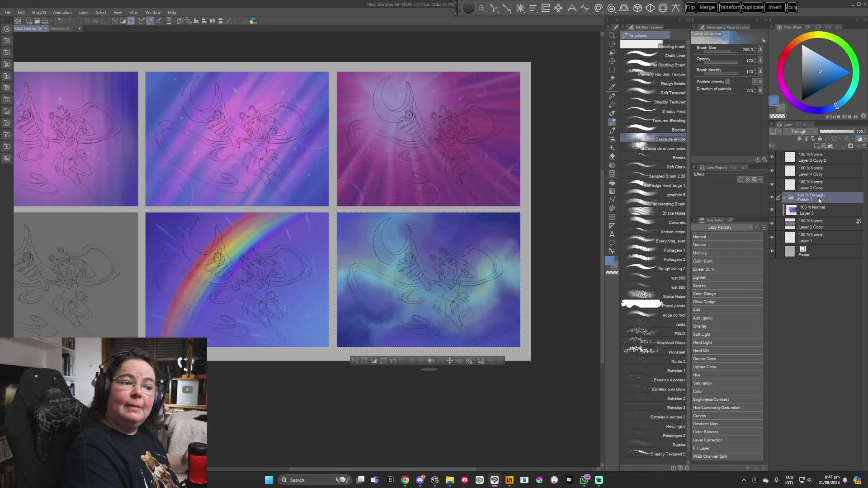Hide the Layer 1 layer
This screenshot has width=868, height=488.
(x=772, y=238)
